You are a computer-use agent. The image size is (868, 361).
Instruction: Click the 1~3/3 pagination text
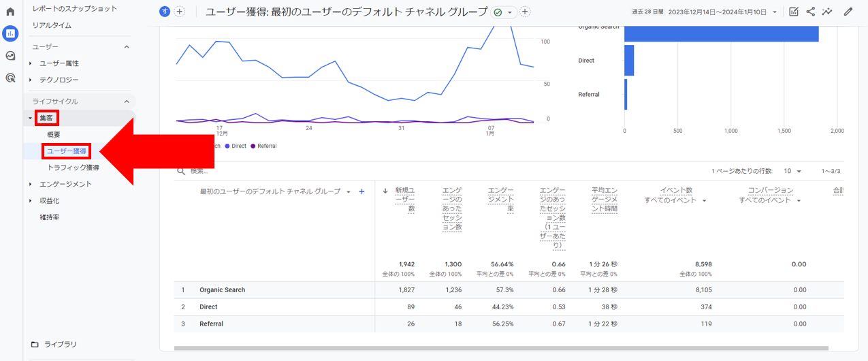click(x=831, y=171)
